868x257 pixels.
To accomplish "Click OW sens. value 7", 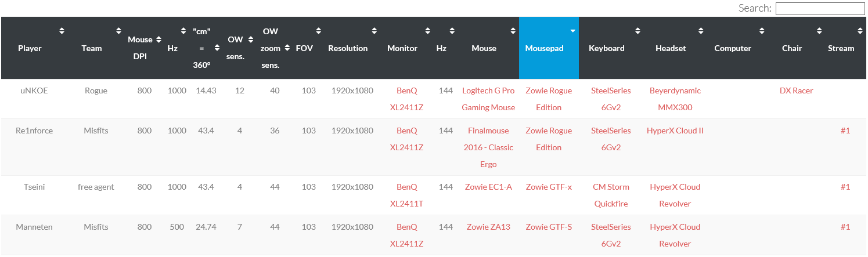I will point(240,227).
